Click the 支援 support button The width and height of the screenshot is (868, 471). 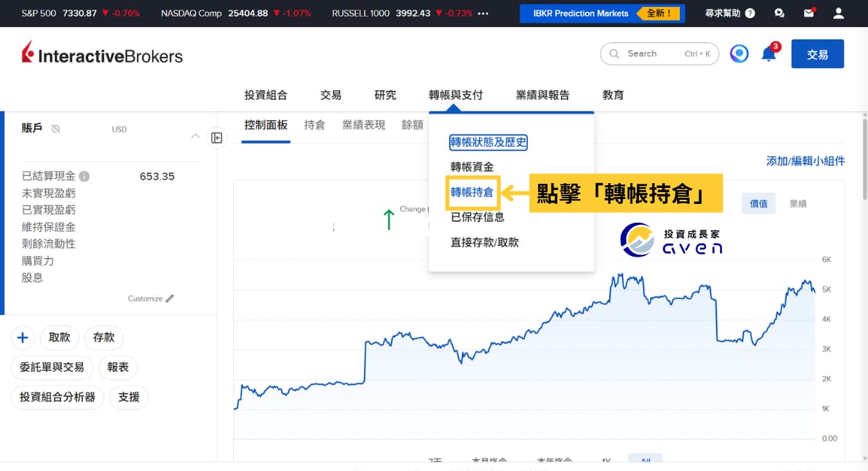tap(129, 397)
